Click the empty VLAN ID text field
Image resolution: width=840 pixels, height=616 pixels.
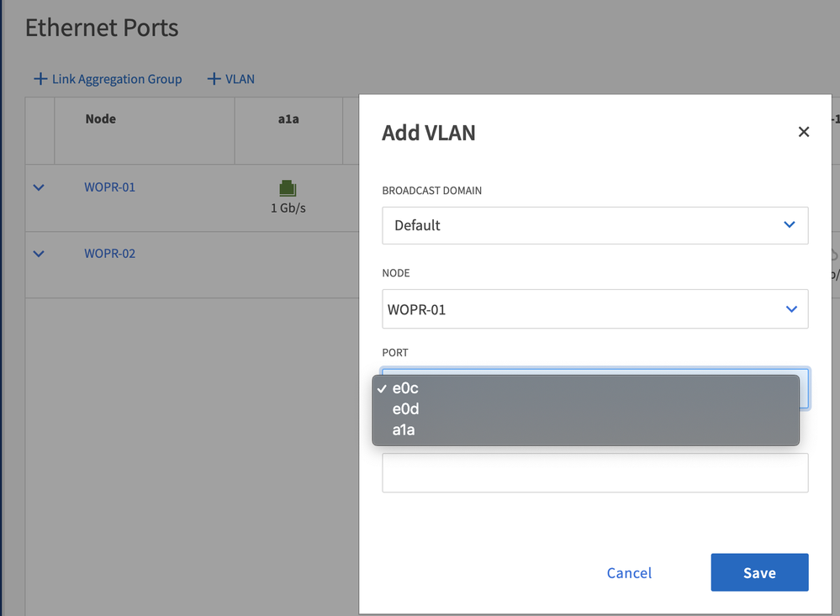tap(594, 473)
